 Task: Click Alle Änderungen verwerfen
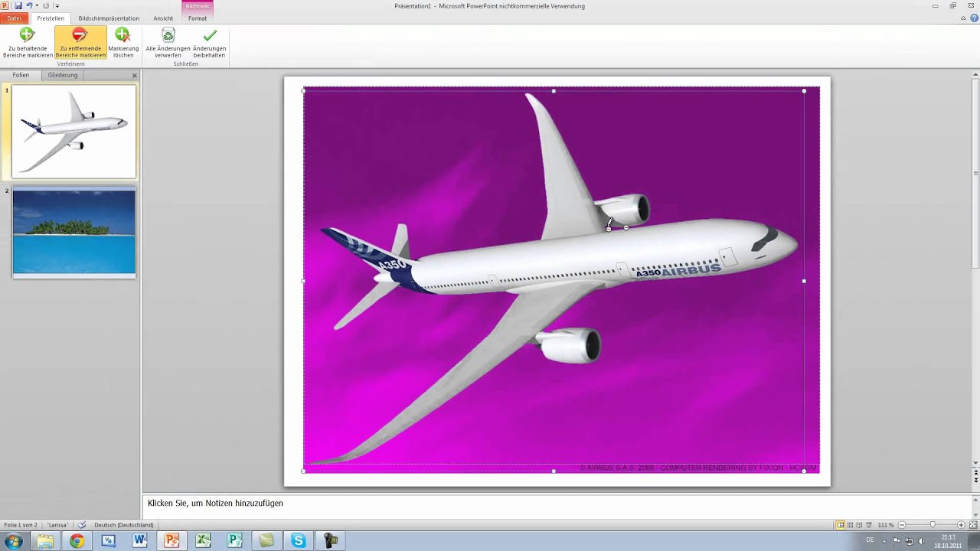pyautogui.click(x=168, y=43)
